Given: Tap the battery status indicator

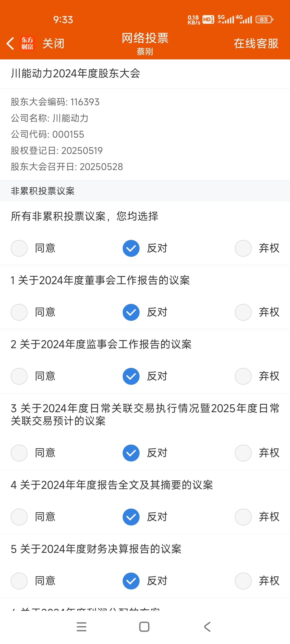Looking at the screenshot, I should click(264, 20).
